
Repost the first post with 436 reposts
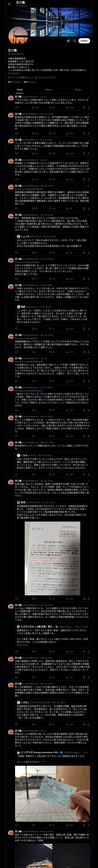[34, 107]
